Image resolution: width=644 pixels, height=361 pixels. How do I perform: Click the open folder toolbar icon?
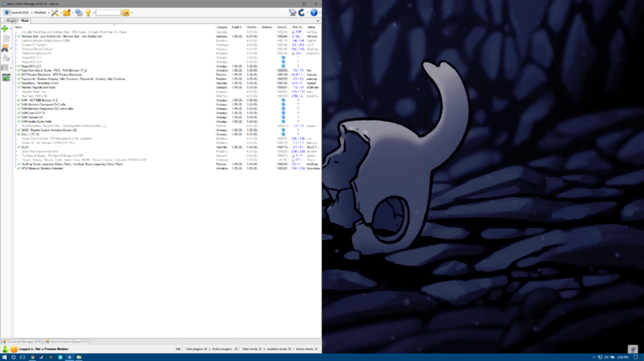[66, 13]
